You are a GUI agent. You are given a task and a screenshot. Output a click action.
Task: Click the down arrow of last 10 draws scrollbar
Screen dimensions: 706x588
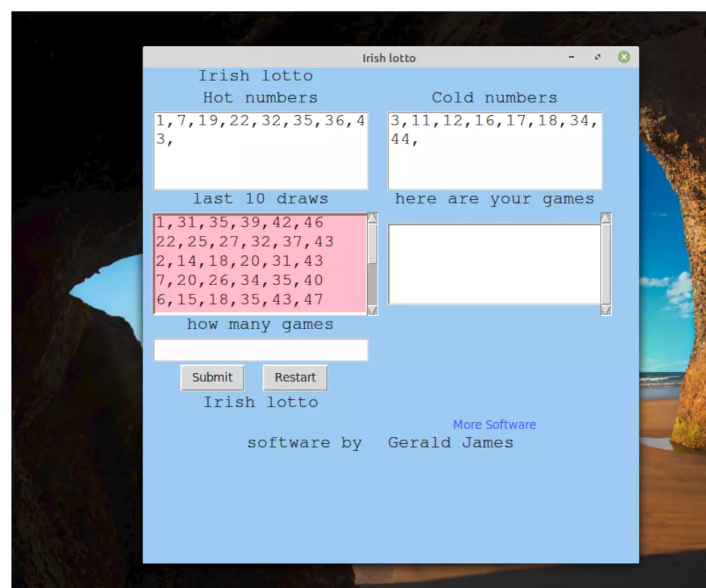372,310
